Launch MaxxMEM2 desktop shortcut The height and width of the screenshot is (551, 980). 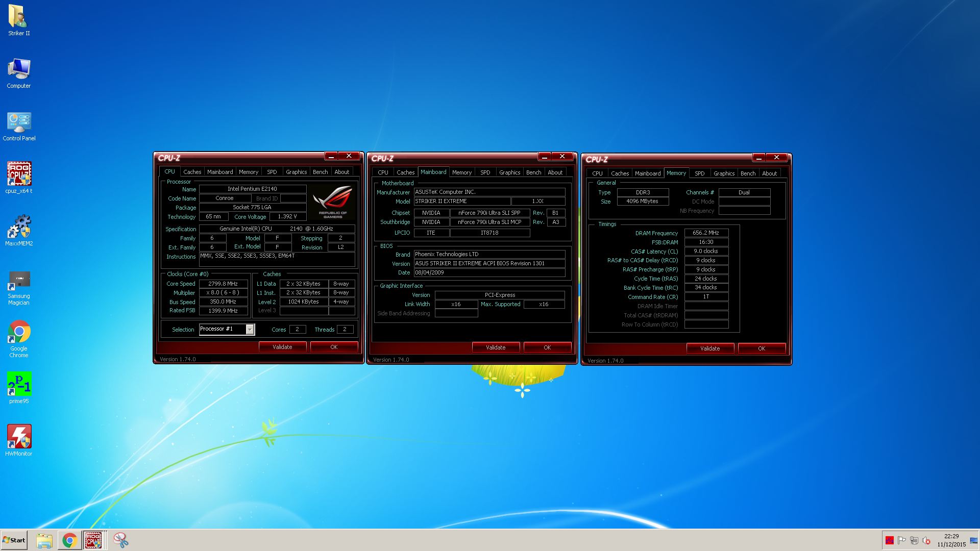(19, 231)
